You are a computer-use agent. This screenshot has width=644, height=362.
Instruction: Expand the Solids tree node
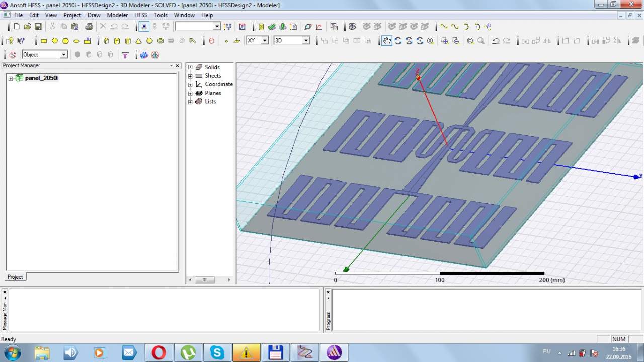(x=190, y=67)
